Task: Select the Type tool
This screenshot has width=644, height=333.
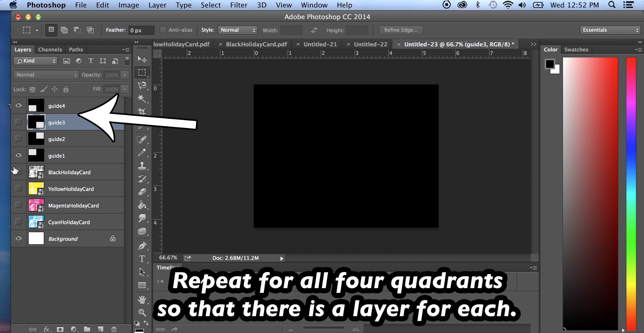Action: point(142,259)
